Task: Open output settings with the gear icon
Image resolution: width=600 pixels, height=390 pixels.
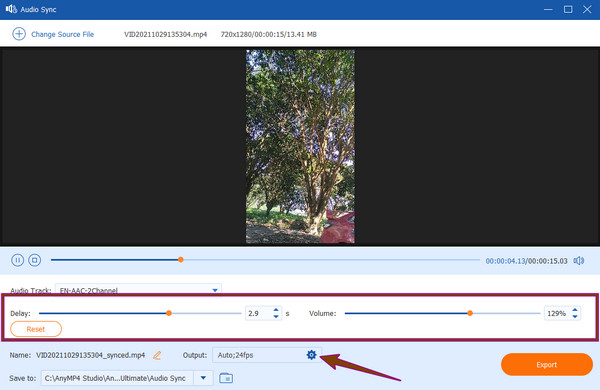Action: tap(311, 355)
